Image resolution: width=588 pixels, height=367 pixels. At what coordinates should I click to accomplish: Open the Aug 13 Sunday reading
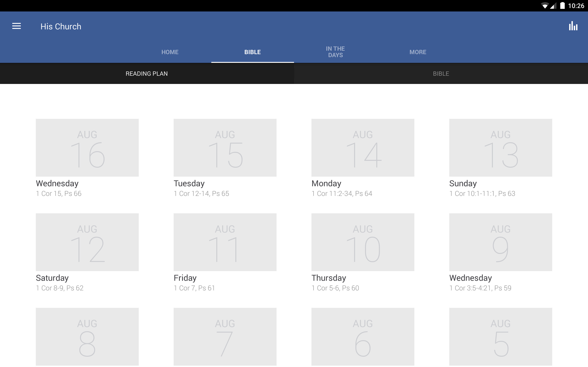tap(500, 147)
